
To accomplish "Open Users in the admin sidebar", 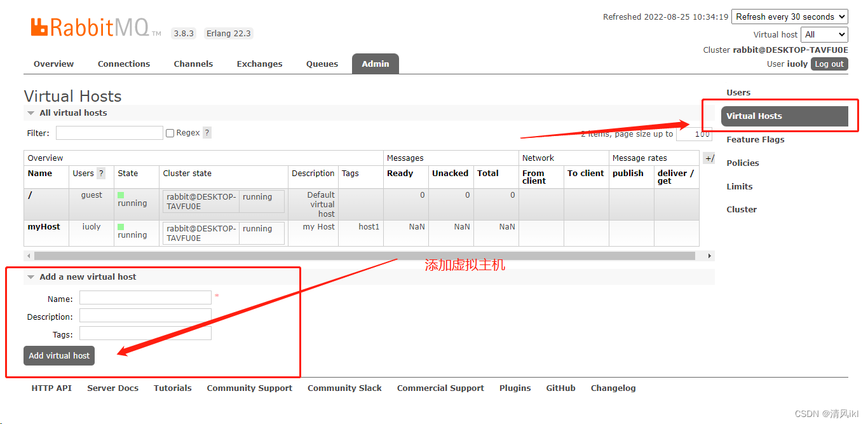I will click(738, 93).
